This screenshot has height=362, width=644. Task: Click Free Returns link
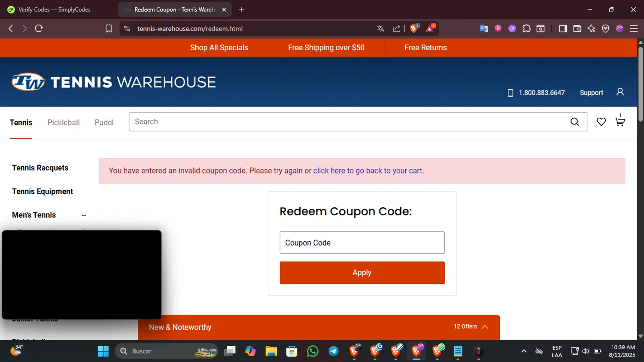pyautogui.click(x=425, y=48)
